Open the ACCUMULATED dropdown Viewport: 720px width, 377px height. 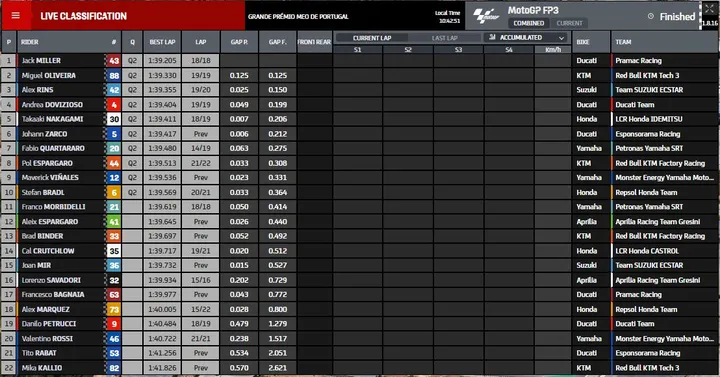526,37
